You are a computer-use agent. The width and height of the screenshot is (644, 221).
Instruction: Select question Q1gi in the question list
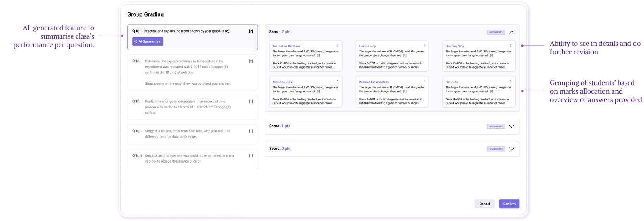click(x=192, y=134)
